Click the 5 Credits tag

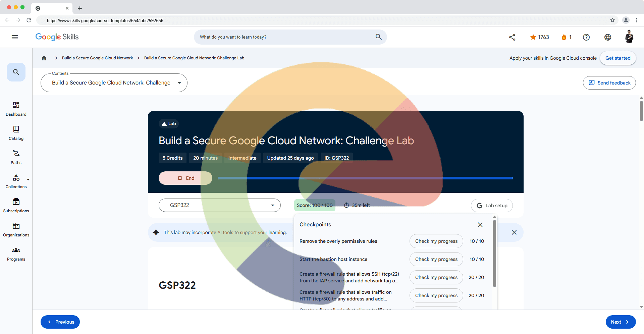tap(172, 158)
